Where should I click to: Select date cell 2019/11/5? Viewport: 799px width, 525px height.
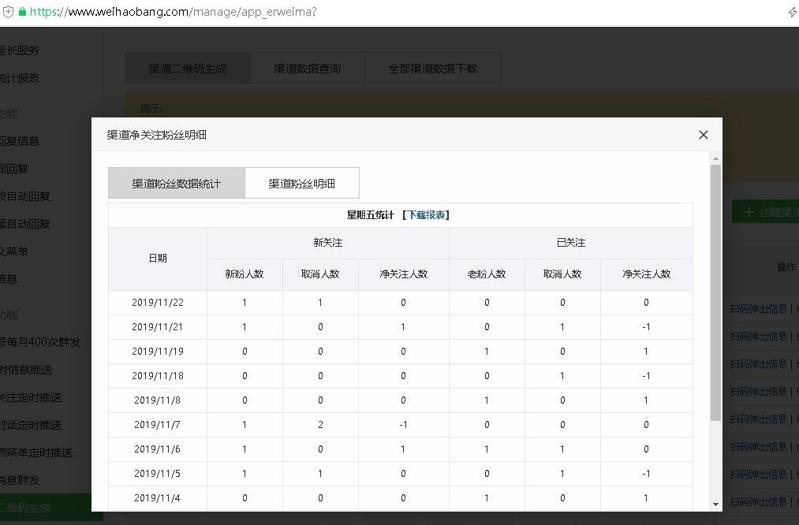[x=157, y=474]
